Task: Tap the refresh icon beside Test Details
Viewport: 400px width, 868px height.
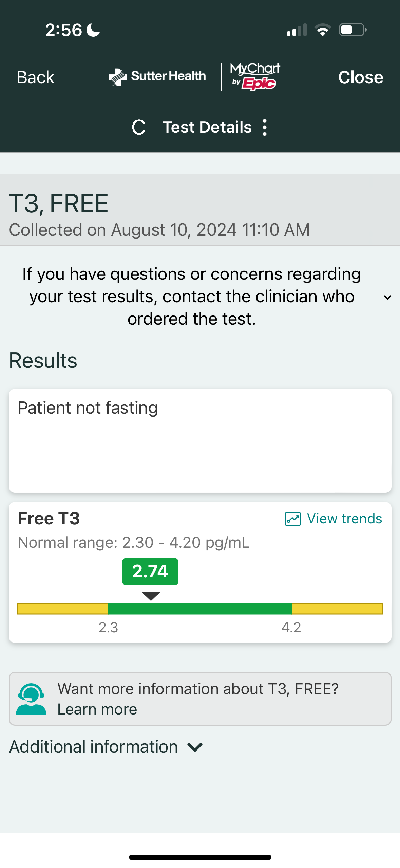Action: tap(139, 127)
